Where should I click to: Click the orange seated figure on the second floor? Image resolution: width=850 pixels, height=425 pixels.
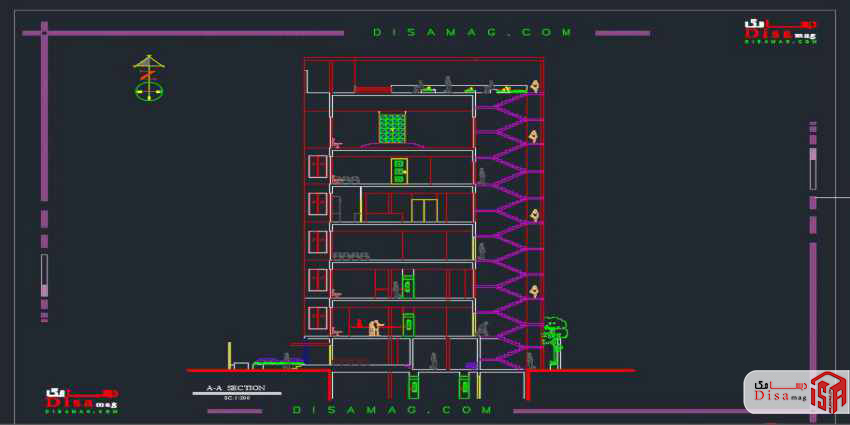pos(375,326)
